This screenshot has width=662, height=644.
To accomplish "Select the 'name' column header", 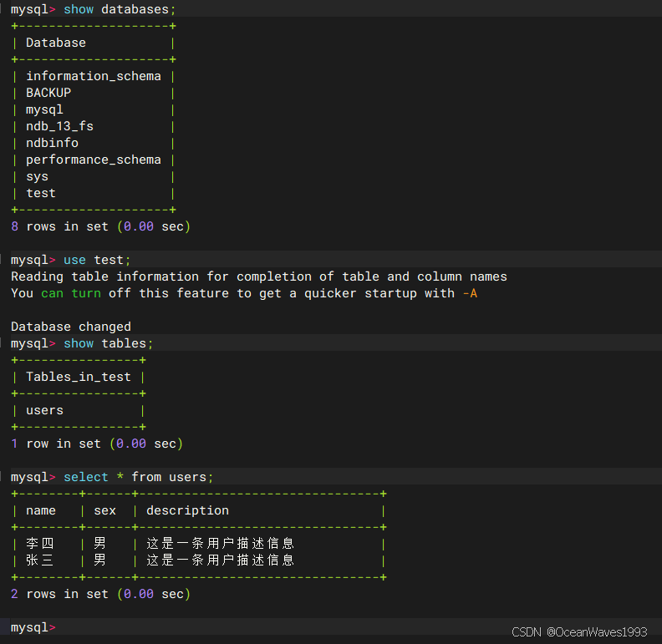I will pos(41,510).
